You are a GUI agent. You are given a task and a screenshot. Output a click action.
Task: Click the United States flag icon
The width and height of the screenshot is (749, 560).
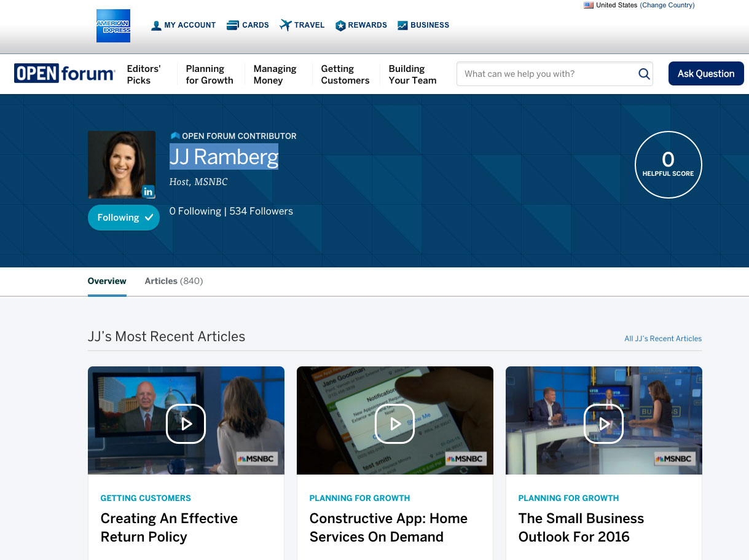(589, 6)
